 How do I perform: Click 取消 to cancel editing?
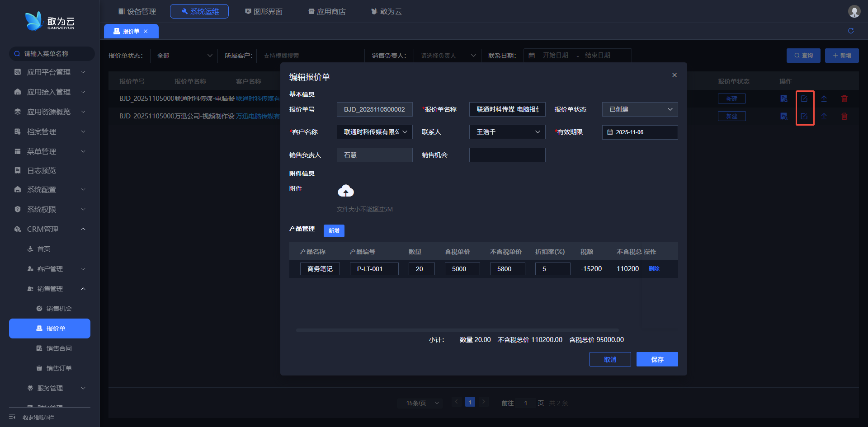click(610, 359)
